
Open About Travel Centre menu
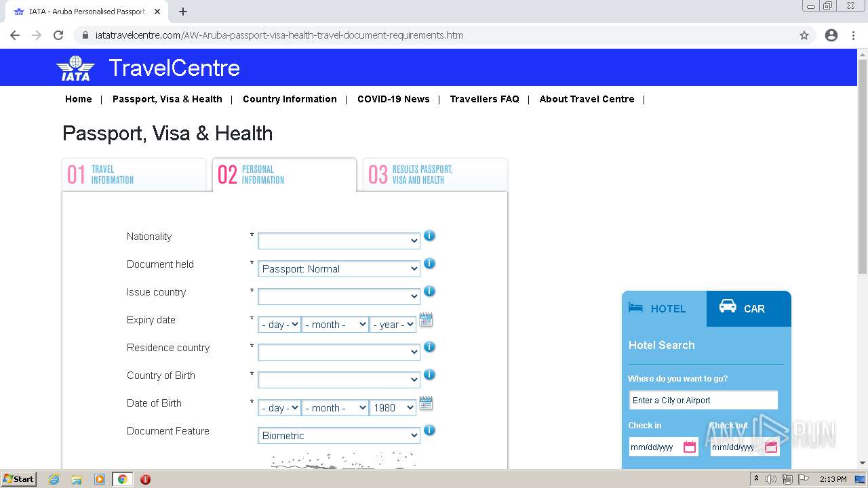(x=587, y=99)
